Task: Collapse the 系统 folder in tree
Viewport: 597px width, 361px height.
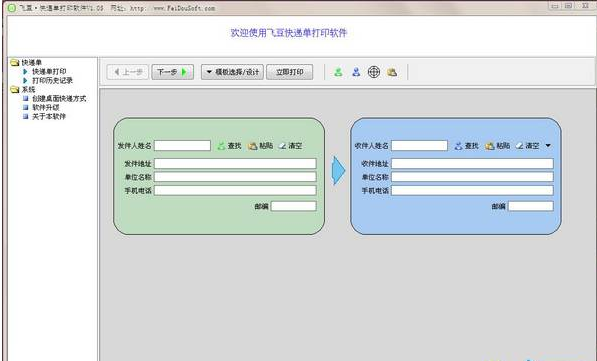Action: (x=28, y=89)
